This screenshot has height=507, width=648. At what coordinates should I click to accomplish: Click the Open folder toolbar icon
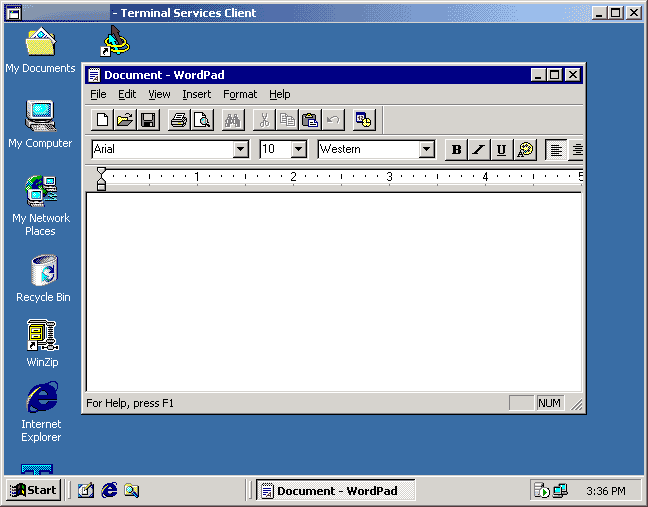tap(125, 120)
